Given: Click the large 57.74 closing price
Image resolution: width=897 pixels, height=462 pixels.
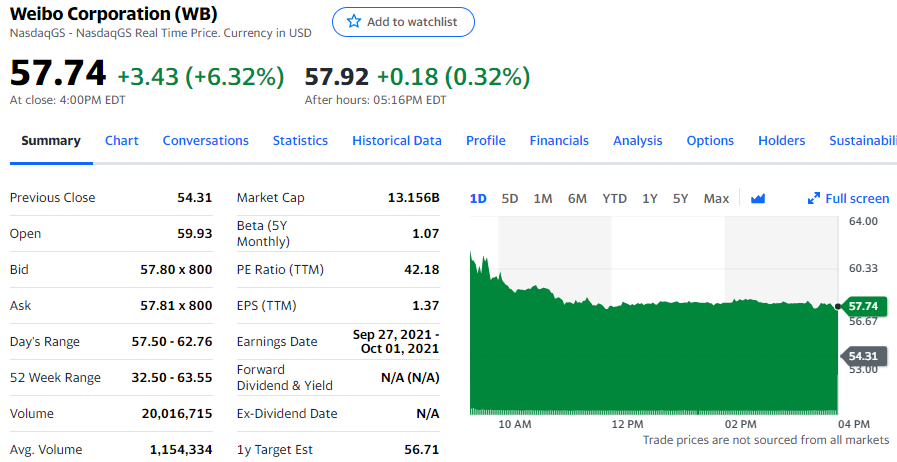Looking at the screenshot, I should click(x=58, y=73).
